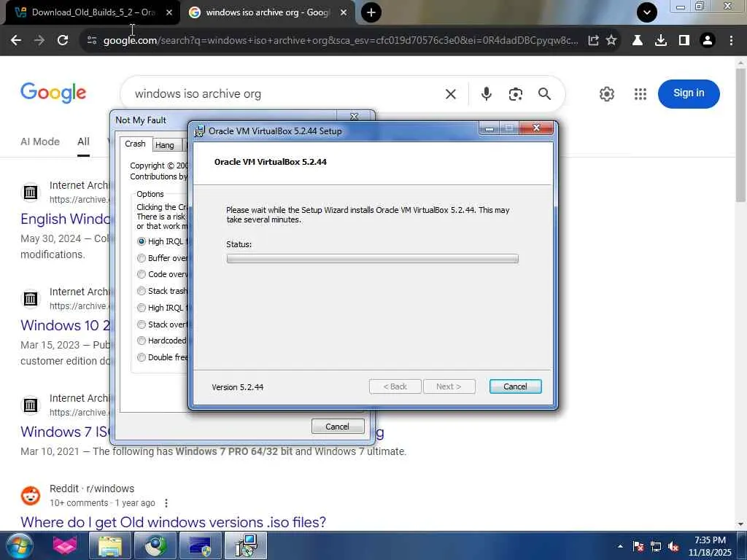747x560 pixels.
Task: Go to Google homepage logo
Action: tap(53, 93)
